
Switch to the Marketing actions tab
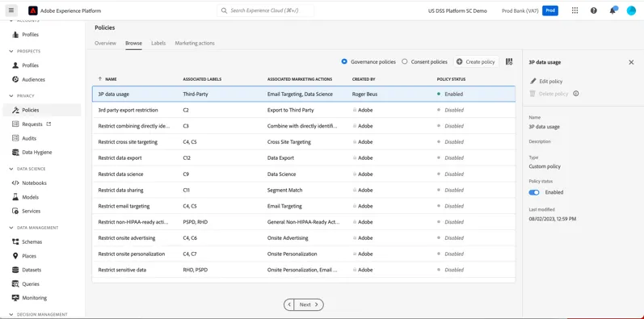click(x=195, y=43)
